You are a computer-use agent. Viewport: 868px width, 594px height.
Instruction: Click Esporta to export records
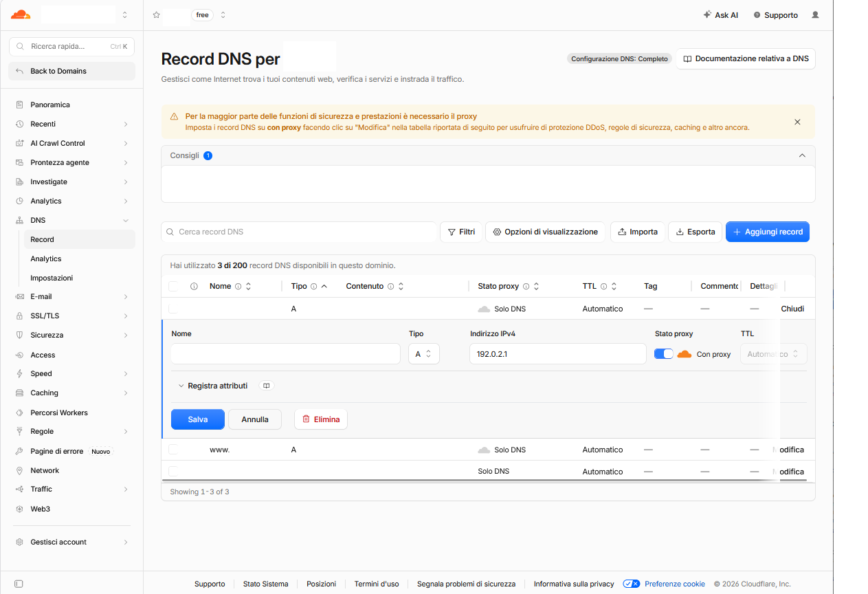[x=695, y=232]
